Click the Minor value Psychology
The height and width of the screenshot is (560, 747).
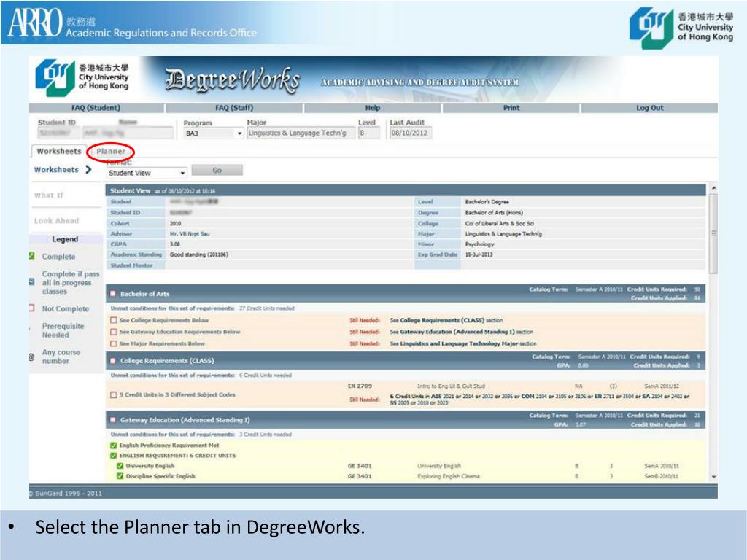pos(480,244)
